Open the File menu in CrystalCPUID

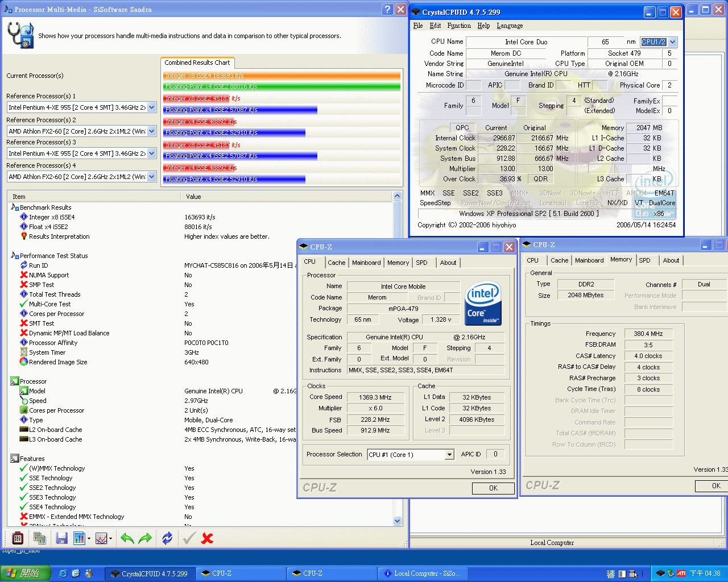pos(418,26)
